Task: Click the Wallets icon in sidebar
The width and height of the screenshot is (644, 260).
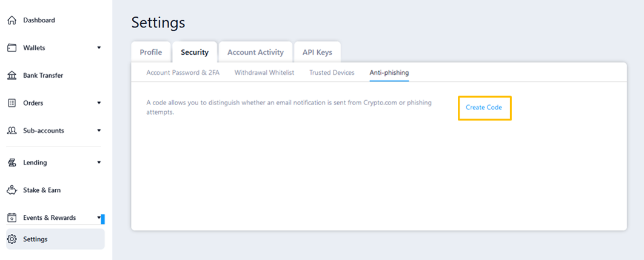Action: coord(12,48)
